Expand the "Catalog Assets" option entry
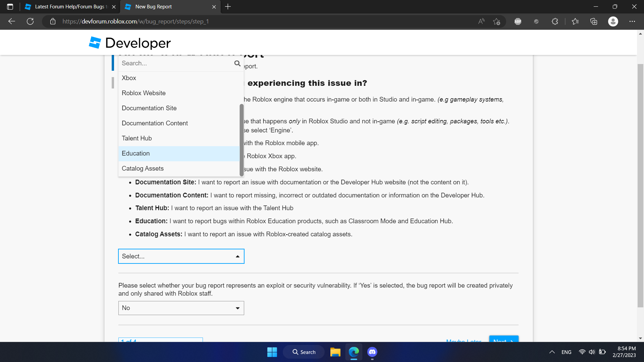The width and height of the screenshot is (644, 362). [143, 168]
